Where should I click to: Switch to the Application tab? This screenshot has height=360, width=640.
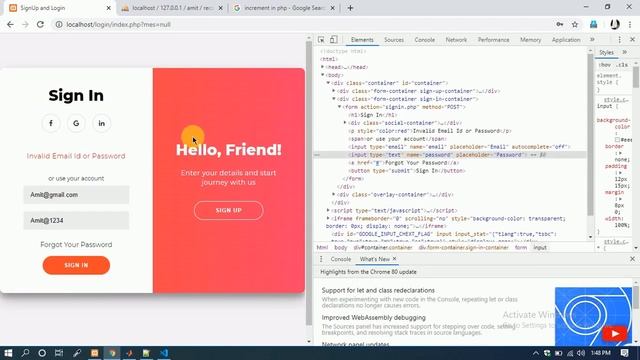(x=566, y=40)
